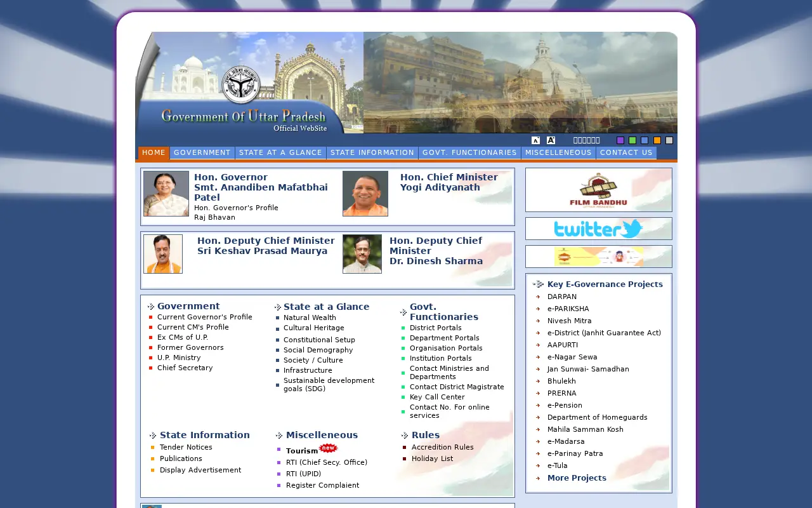Open Hon. Governor's Profile link
The height and width of the screenshot is (508, 812).
pyautogui.click(x=236, y=208)
